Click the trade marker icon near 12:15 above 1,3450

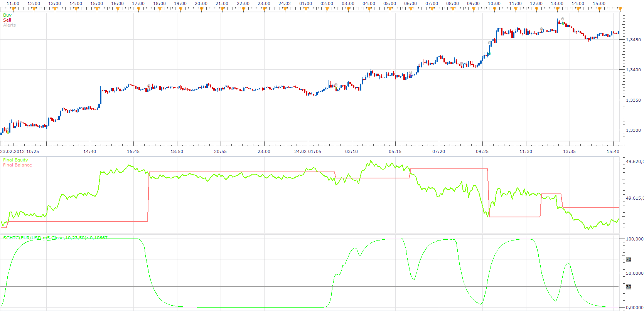(541, 29)
